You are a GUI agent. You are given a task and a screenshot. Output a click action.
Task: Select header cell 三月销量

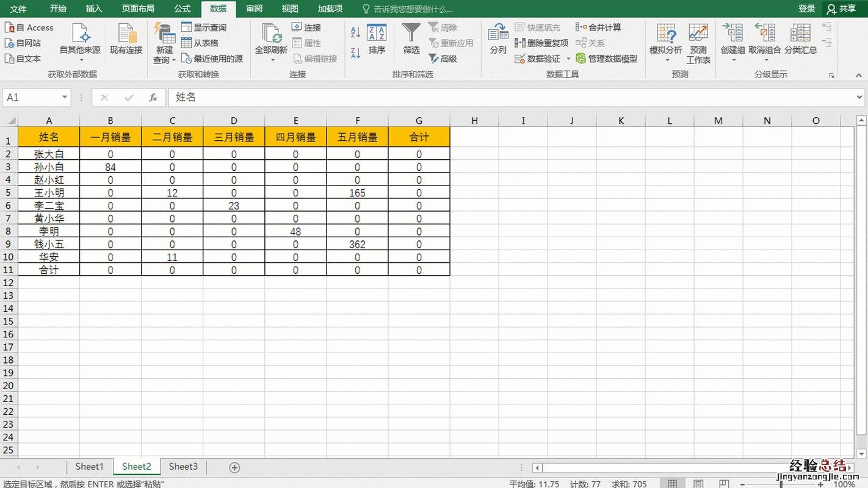click(234, 137)
